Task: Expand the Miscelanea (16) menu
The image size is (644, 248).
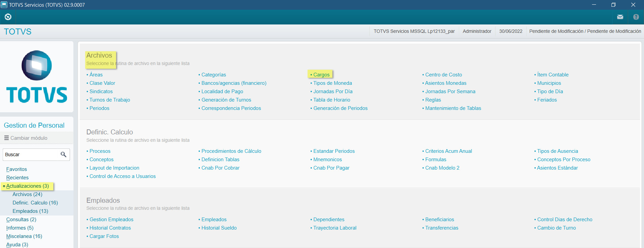Action: pos(24,236)
